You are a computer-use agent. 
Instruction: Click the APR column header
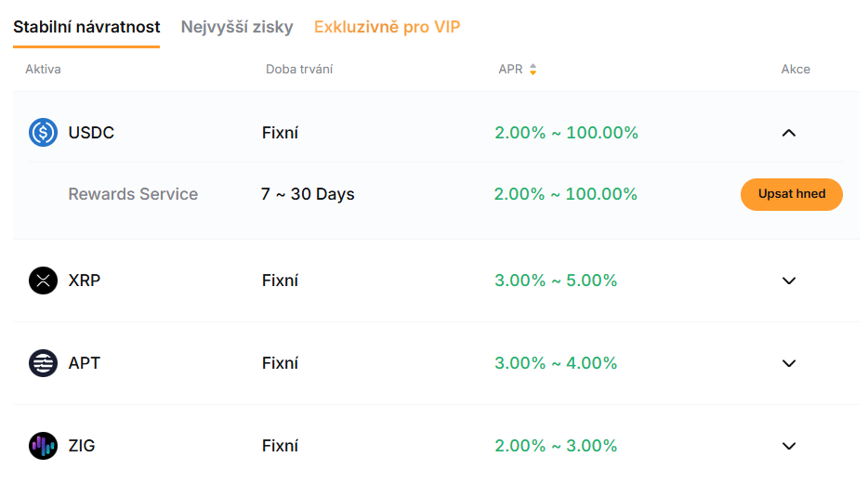click(x=510, y=70)
